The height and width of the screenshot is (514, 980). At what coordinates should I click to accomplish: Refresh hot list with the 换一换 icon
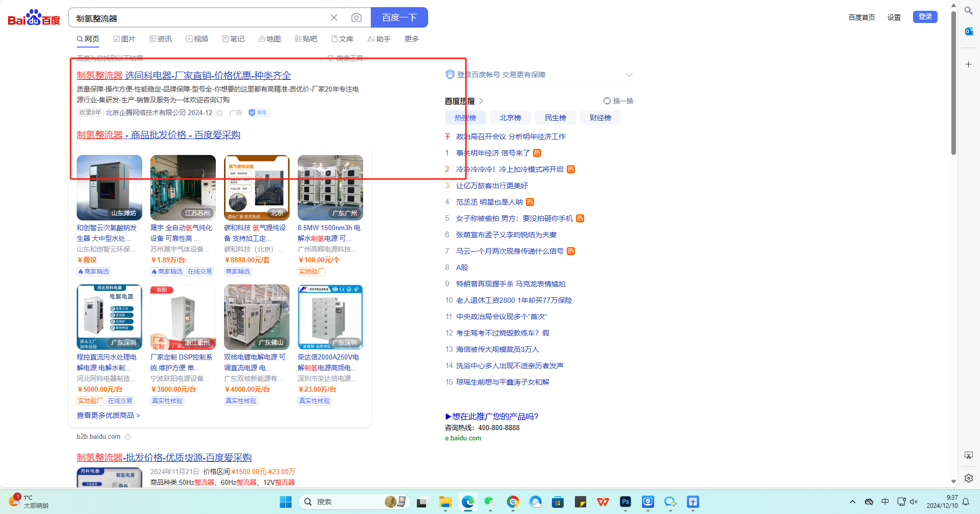pos(607,101)
